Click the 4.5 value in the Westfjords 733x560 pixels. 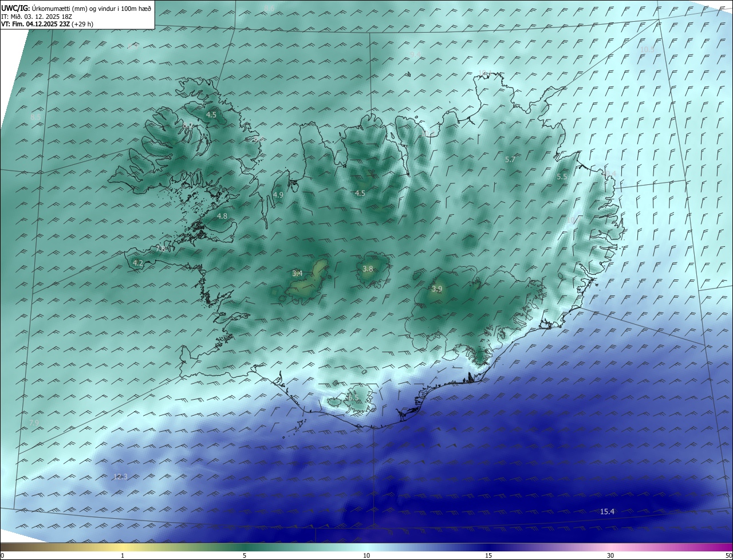(x=211, y=115)
